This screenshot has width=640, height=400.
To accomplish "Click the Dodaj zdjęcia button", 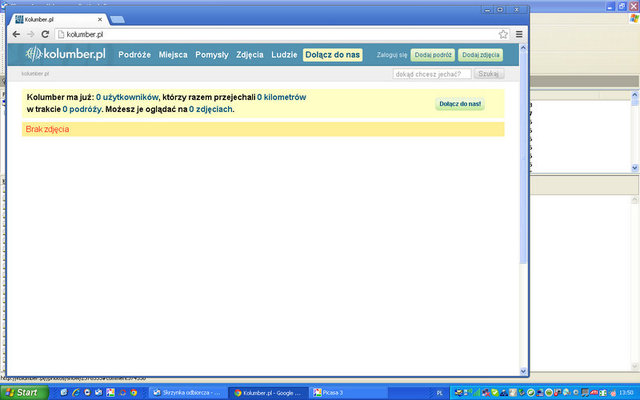I will [x=480, y=55].
